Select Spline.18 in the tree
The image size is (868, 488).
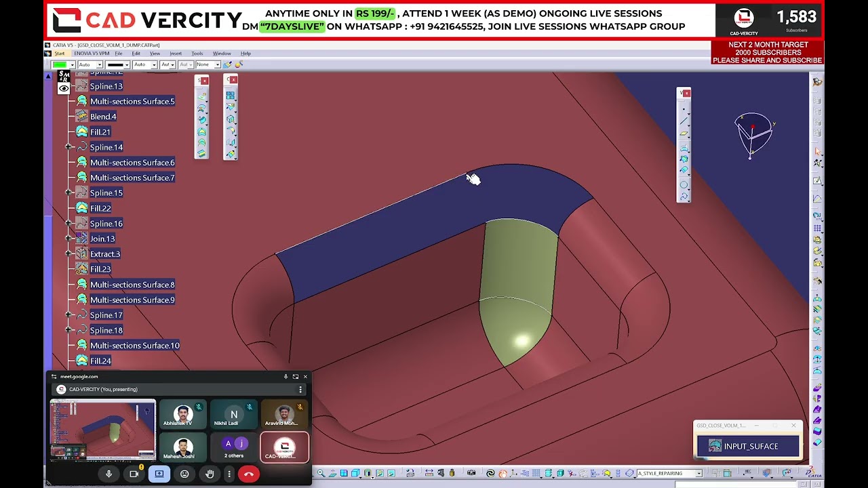(106, 330)
